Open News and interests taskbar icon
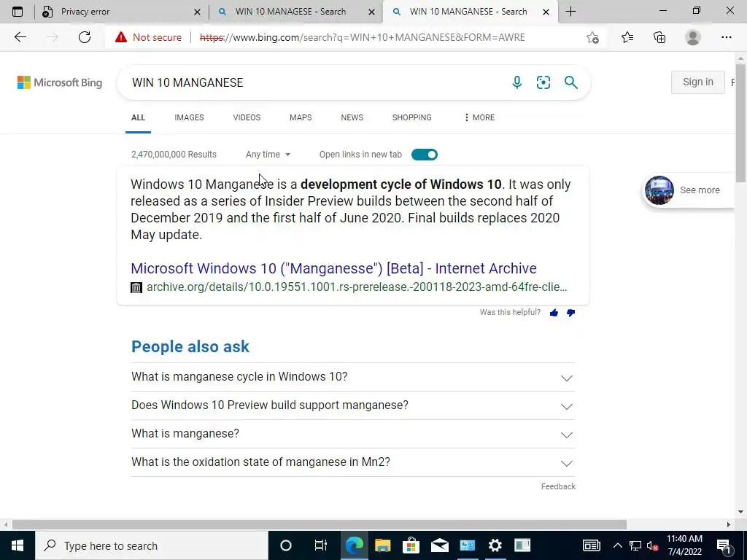 click(591, 545)
